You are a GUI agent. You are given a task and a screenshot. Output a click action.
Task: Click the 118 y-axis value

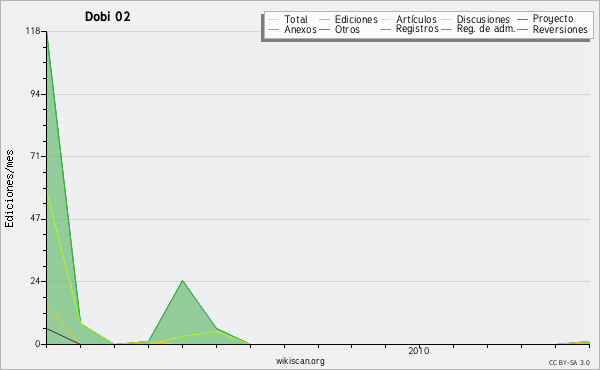pos(33,31)
